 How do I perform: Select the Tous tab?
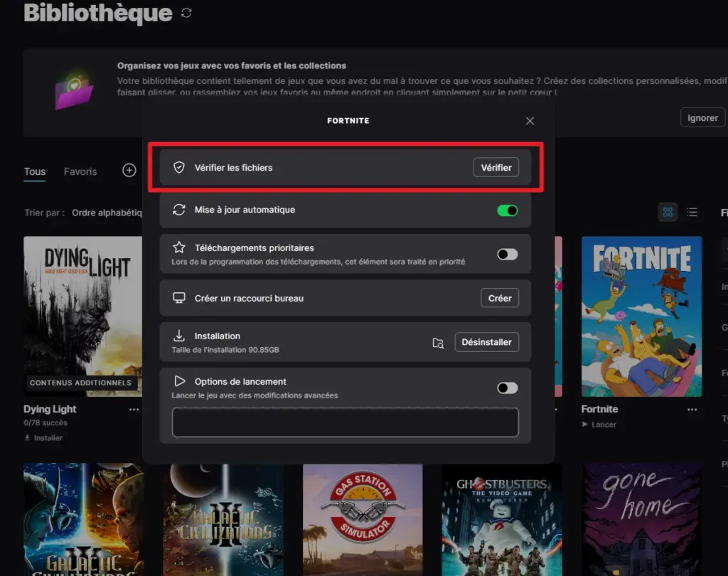[34, 171]
